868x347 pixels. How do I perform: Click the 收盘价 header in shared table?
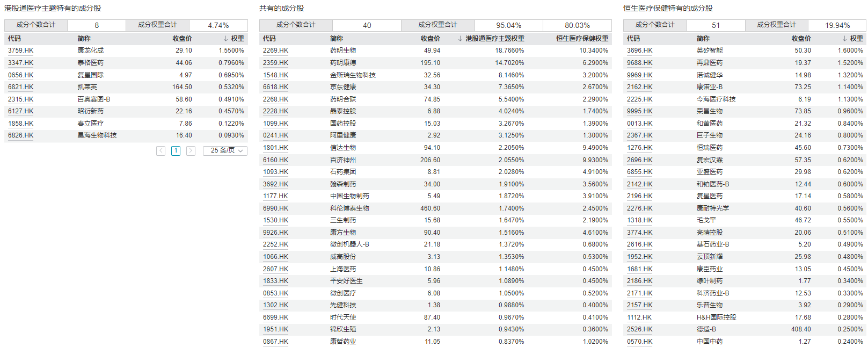click(431, 39)
